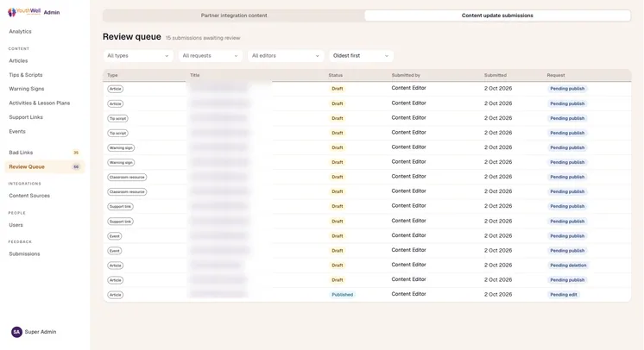The width and height of the screenshot is (644, 350).
Task: Switch to Partner integration content tab
Action: 234,16
